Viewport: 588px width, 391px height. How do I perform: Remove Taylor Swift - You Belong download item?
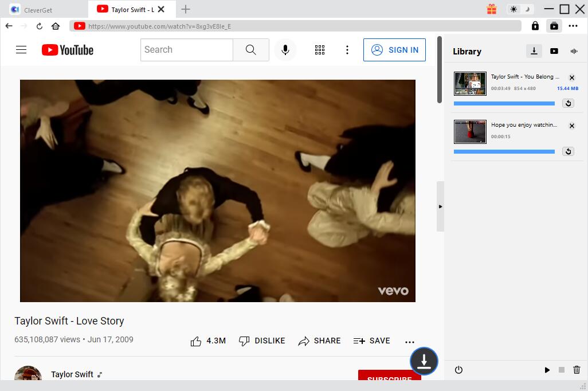[571, 77]
